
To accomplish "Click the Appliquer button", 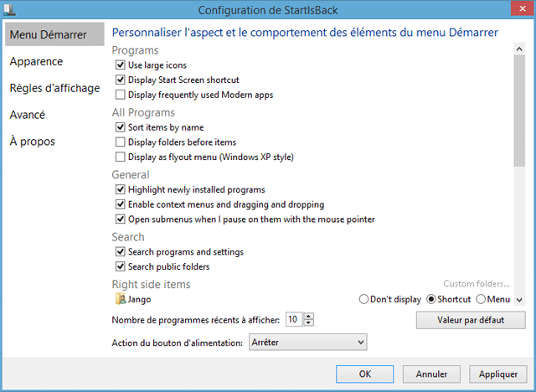I will 493,374.
